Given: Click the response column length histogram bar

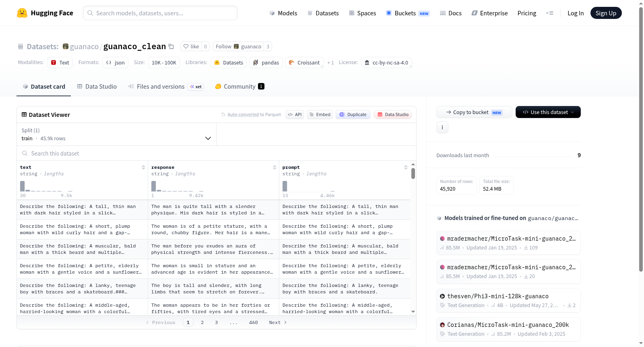Looking at the screenshot, I should click(x=153, y=186).
